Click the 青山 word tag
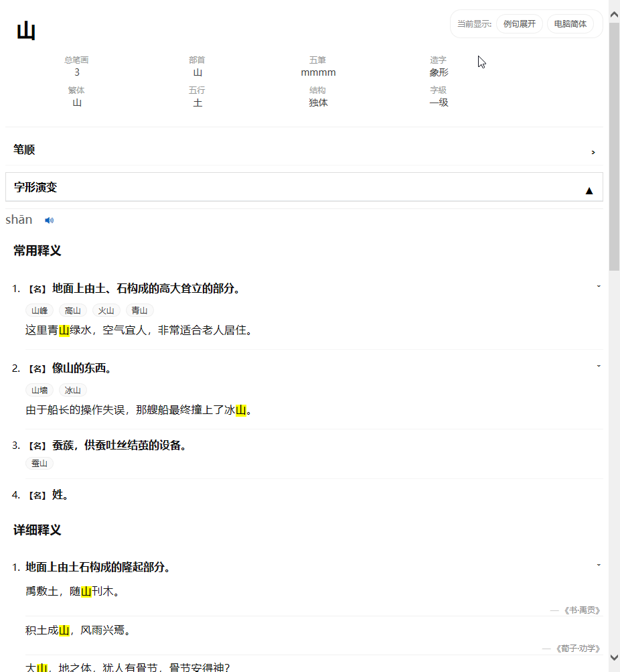The height and width of the screenshot is (672, 620). point(139,310)
